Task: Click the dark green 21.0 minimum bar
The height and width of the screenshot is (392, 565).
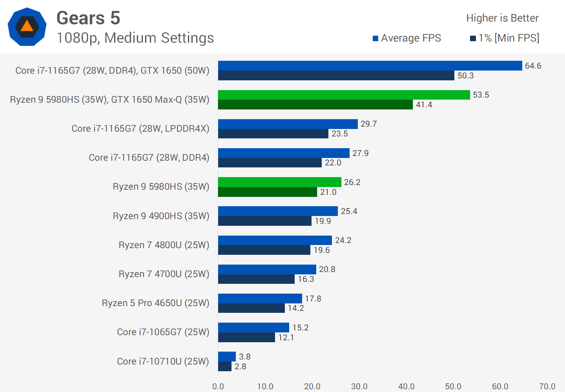Action: pos(268,192)
